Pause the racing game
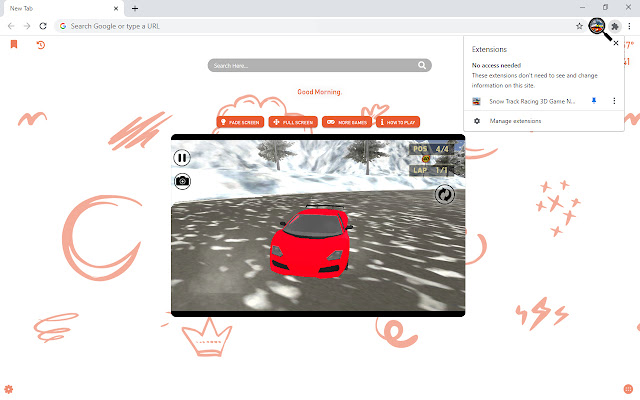Viewport: 640px width, 400px height. (182, 157)
